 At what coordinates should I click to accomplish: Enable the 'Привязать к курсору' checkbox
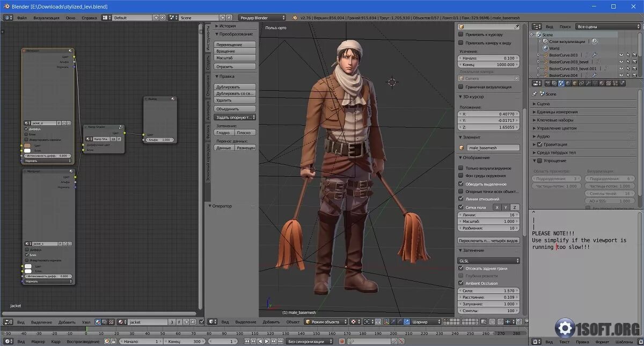(x=461, y=34)
